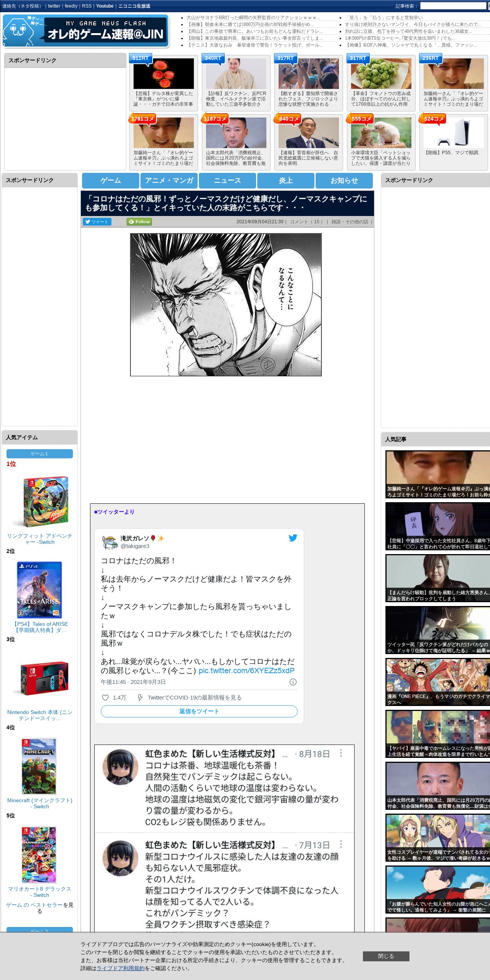This screenshot has width=490, height=980.
Task: Open 滝沢ガレソ profile avatar in tweet
Action: (110, 542)
